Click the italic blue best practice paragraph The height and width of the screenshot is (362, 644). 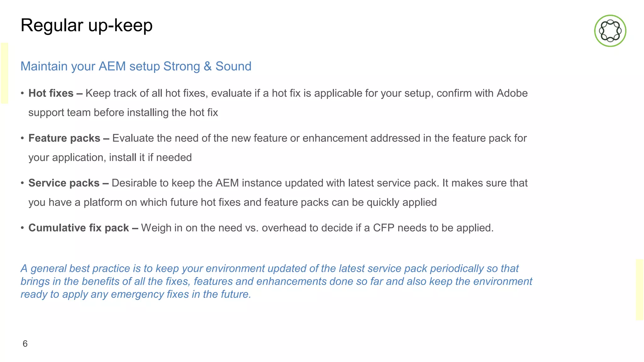(x=276, y=282)
